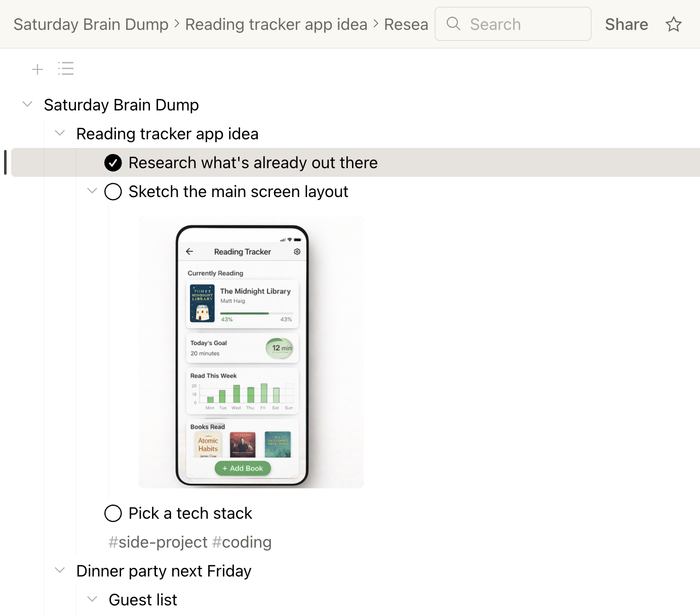This screenshot has width=700, height=615.
Task: Open the Reading Tracker mockup image
Action: pos(251,352)
